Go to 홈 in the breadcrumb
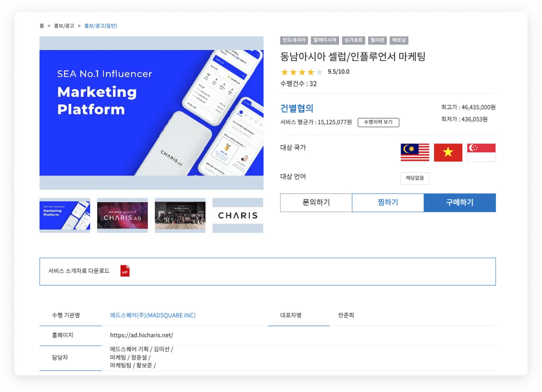542x392 pixels. click(x=42, y=26)
